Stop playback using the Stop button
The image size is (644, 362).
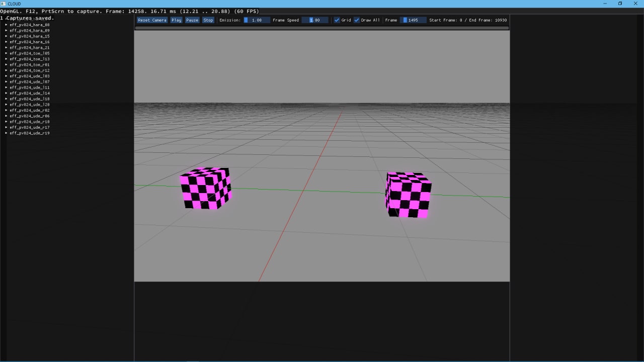pos(208,20)
